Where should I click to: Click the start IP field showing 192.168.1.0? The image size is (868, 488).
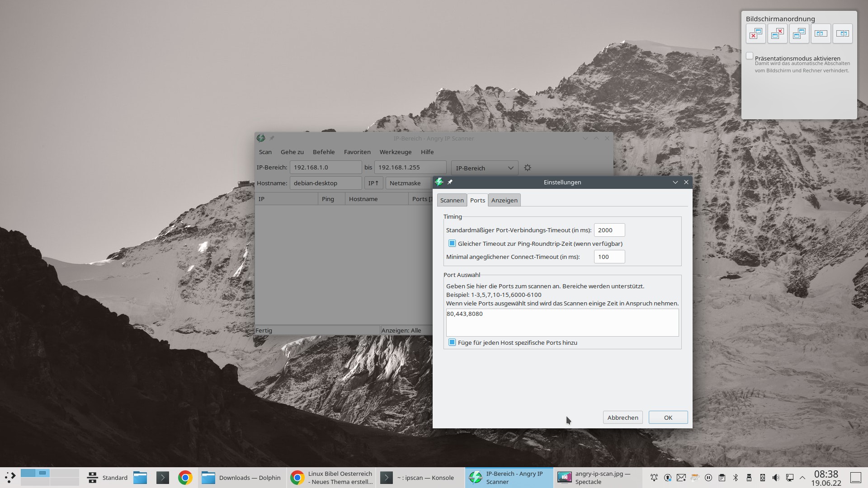pos(325,167)
